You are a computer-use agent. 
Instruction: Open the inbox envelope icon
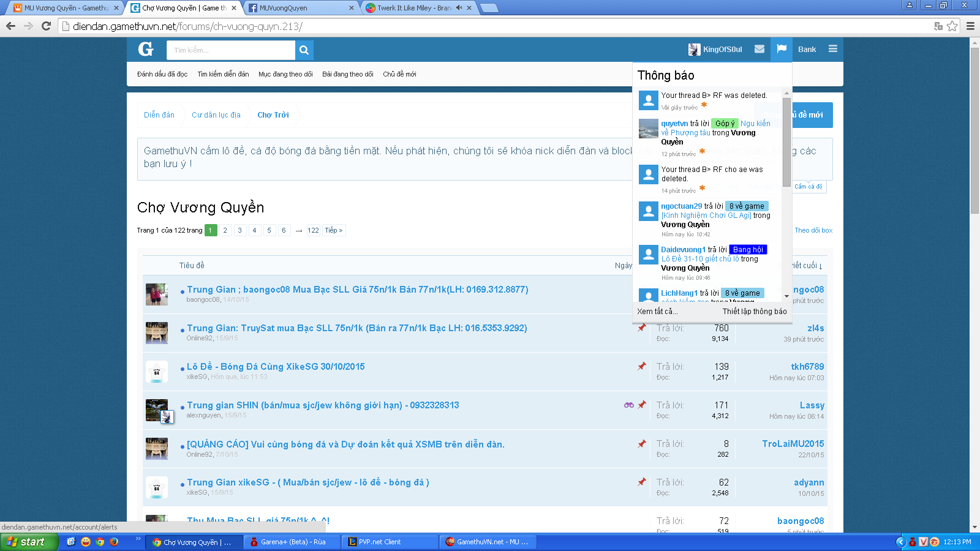759,50
